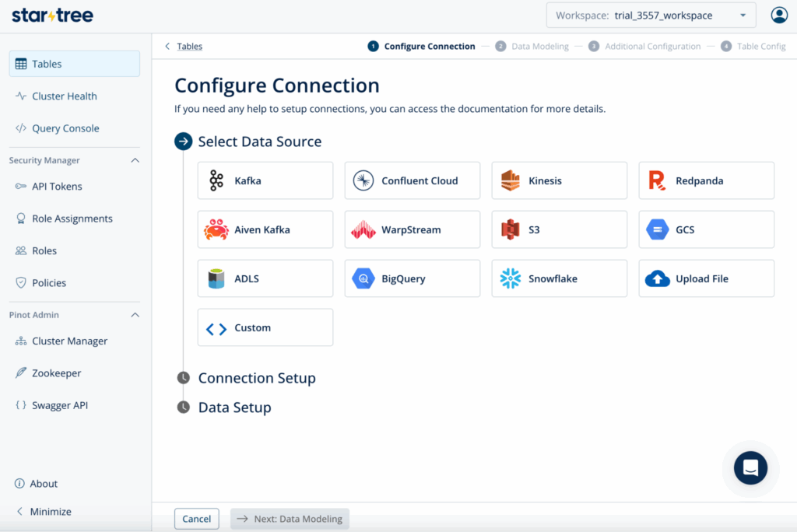Open Role Assignments in sidebar

[x=74, y=219]
